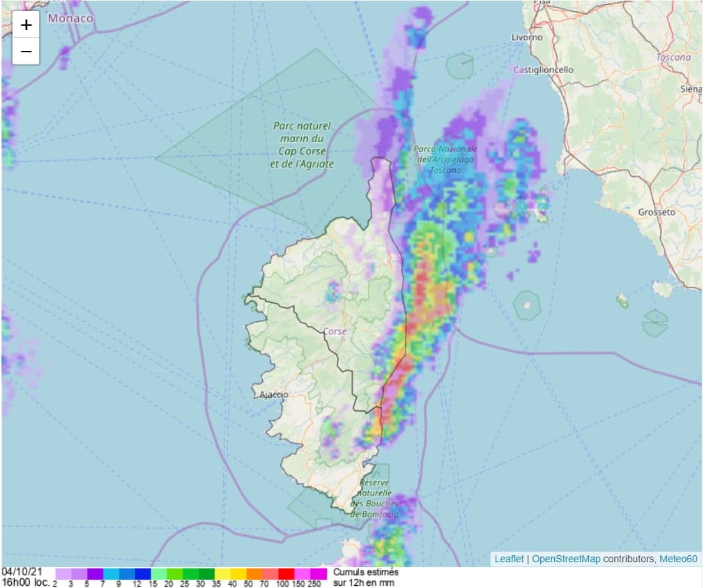Click the Livorno city label
704x588 pixels.
coord(527,37)
